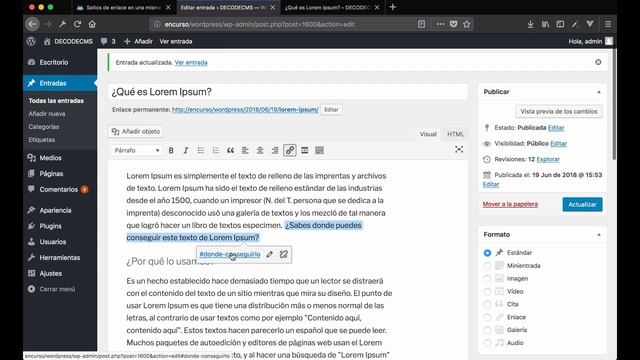Click Mover a la papelera link
The image size is (640, 360).
coord(510,204)
